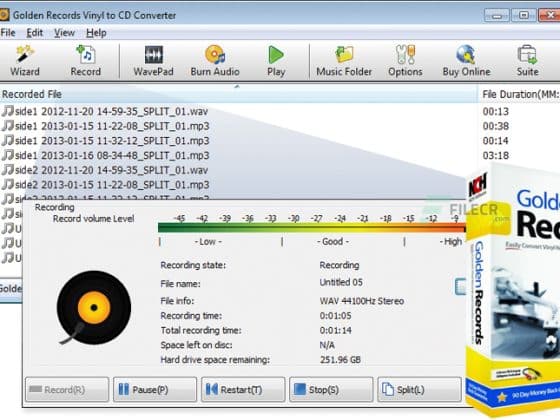Image resolution: width=560 pixels, height=420 pixels.
Task: Select side1 2013-01-16 08-34-48_SPLIT_01.mp3
Action: pos(105,155)
